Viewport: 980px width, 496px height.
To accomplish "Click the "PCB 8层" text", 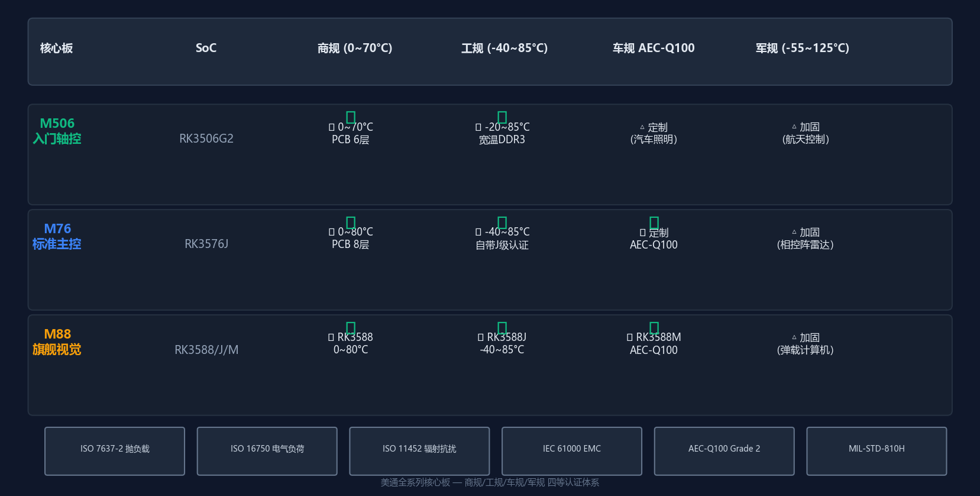I will point(351,244).
